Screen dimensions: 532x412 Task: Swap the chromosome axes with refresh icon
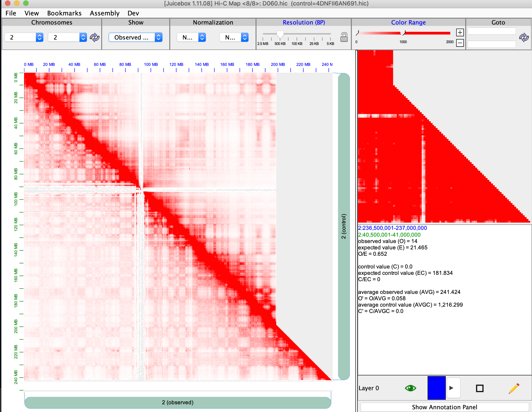(x=94, y=37)
